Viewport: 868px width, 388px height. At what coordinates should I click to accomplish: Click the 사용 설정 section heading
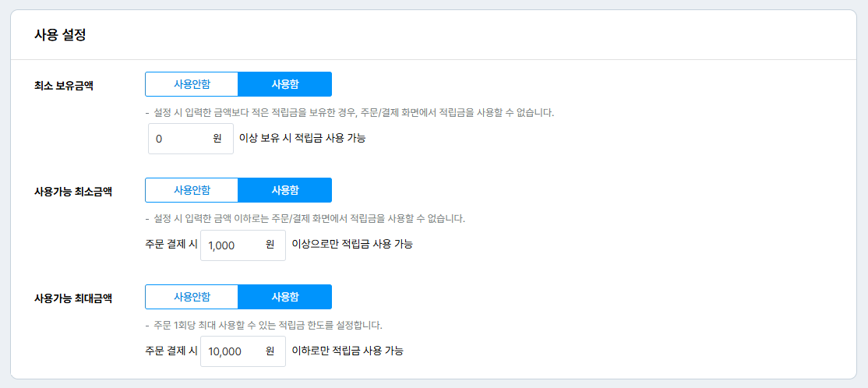click(60, 35)
